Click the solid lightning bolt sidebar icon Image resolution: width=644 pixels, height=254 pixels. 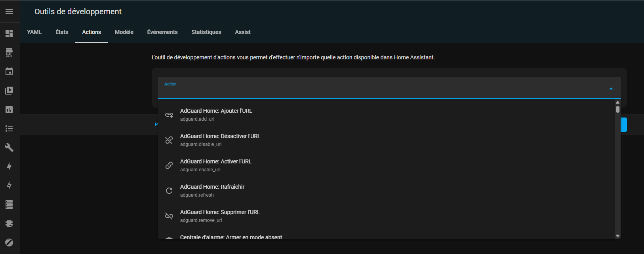pyautogui.click(x=9, y=167)
